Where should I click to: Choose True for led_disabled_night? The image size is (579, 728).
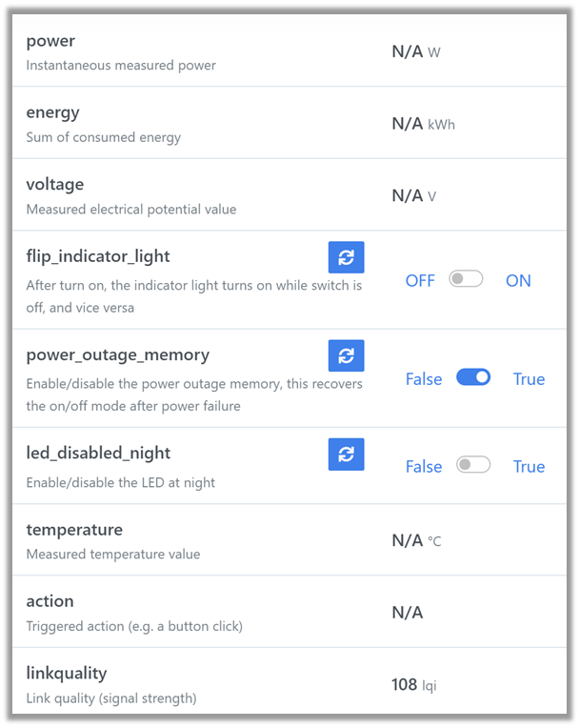pyautogui.click(x=529, y=467)
